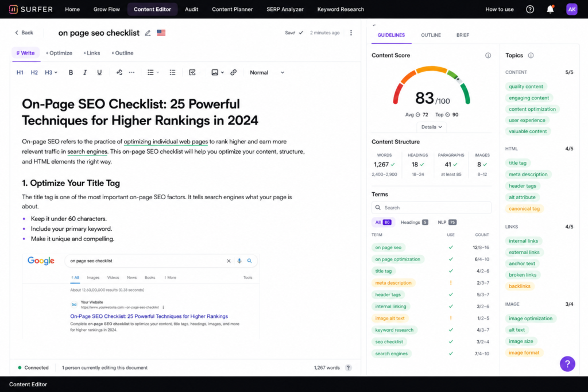Click the insert block icon in the toolbar

pyautogui.click(x=192, y=72)
